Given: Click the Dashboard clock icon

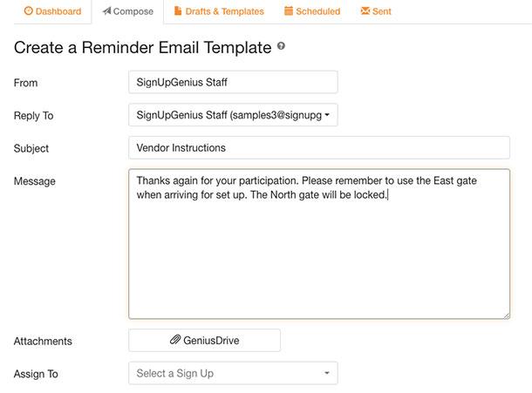Looking at the screenshot, I should tap(29, 10).
